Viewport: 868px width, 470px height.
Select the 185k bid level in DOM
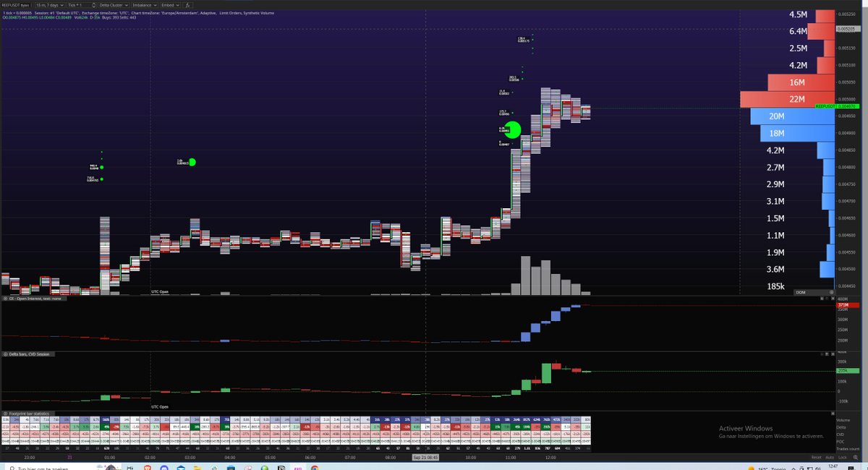[776, 286]
